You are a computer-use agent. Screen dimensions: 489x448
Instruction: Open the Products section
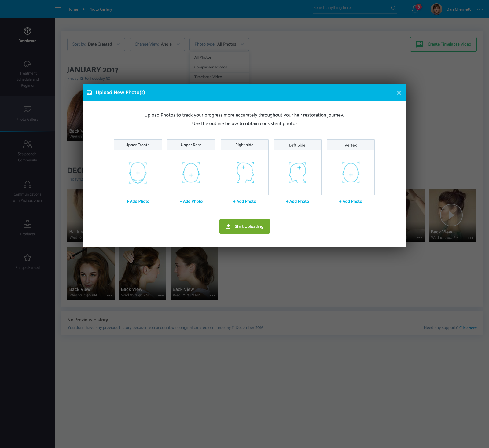point(28,228)
